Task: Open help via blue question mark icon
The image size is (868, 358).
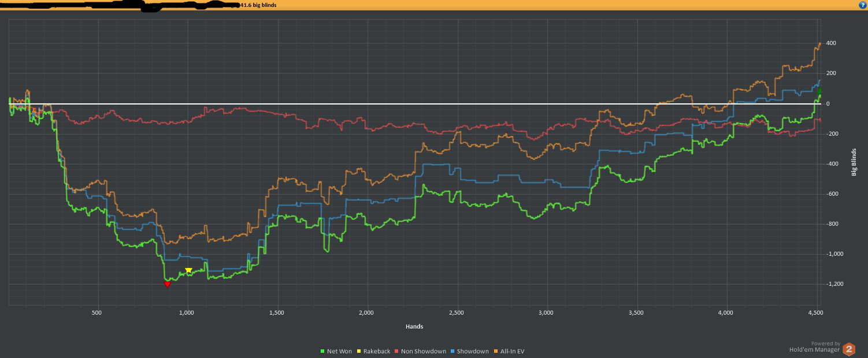Action: tap(863, 5)
